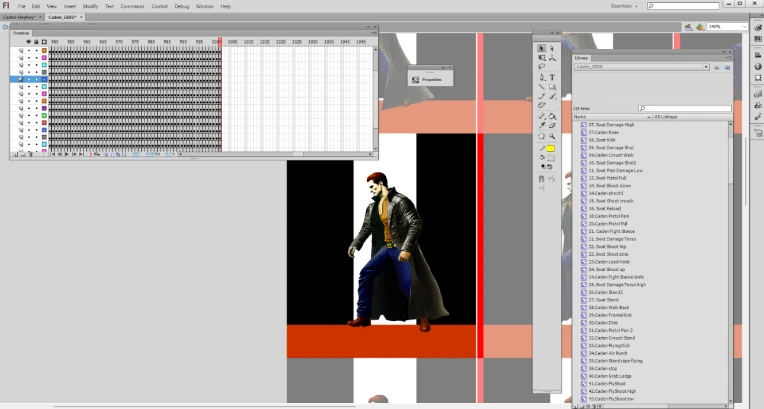764x409 pixels.
Task: Open the Control menu
Action: tap(159, 6)
